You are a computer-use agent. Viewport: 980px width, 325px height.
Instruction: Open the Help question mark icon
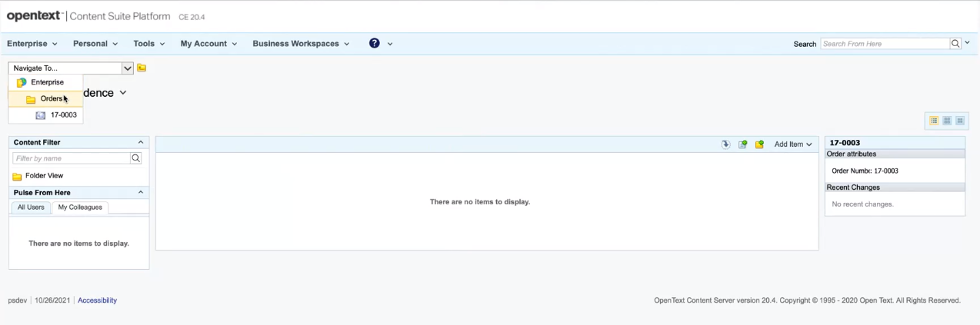[x=375, y=44]
